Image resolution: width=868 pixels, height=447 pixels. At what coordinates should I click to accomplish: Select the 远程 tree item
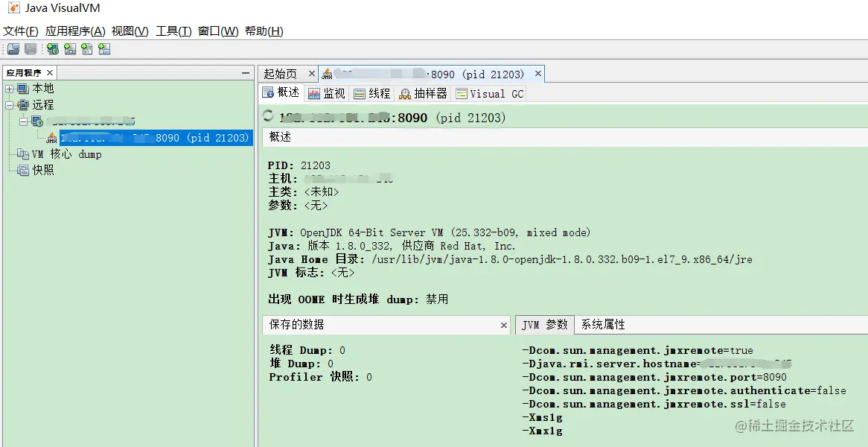coord(42,105)
